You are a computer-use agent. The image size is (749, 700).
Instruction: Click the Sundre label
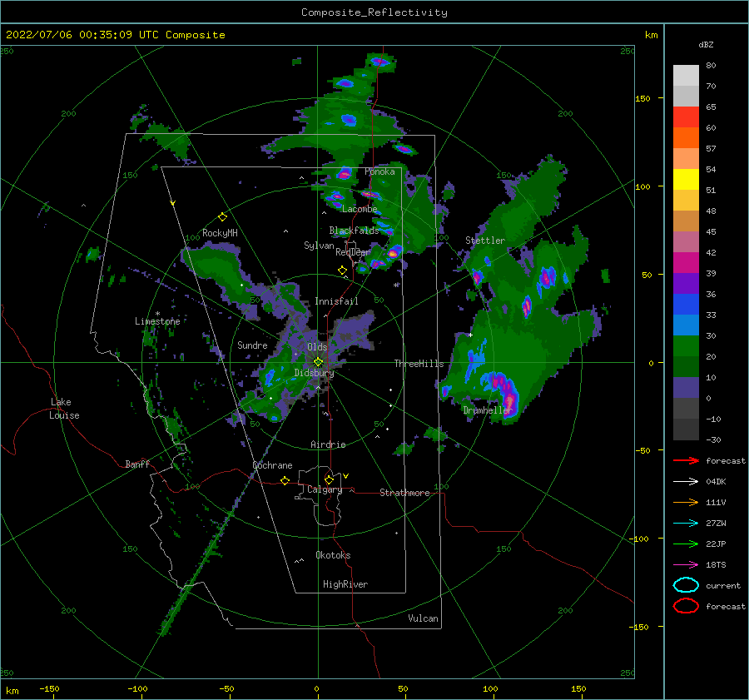[253, 345]
